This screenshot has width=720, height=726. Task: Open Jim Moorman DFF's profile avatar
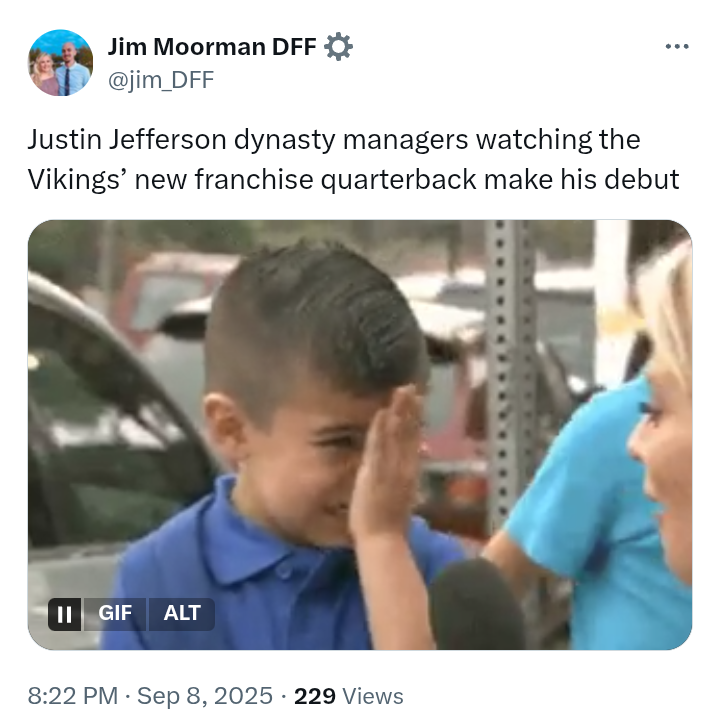point(61,63)
